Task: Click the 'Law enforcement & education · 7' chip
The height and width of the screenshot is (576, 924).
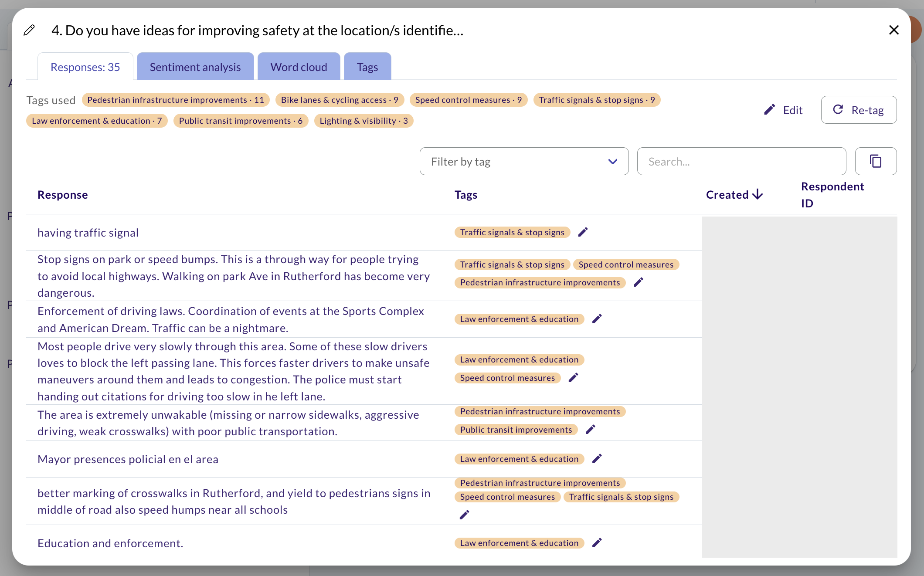Action: pyautogui.click(x=97, y=121)
